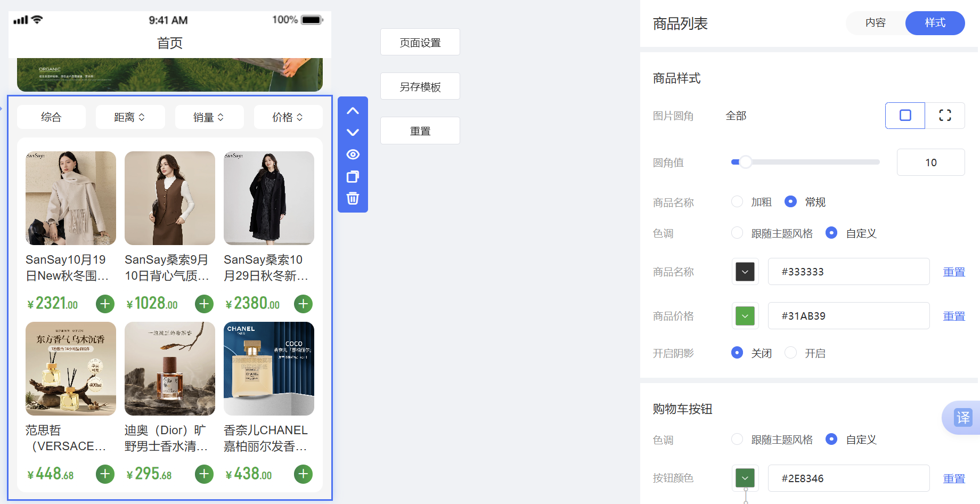980x504 pixels.
Task: Click 另存模板 button
Action: pos(420,86)
